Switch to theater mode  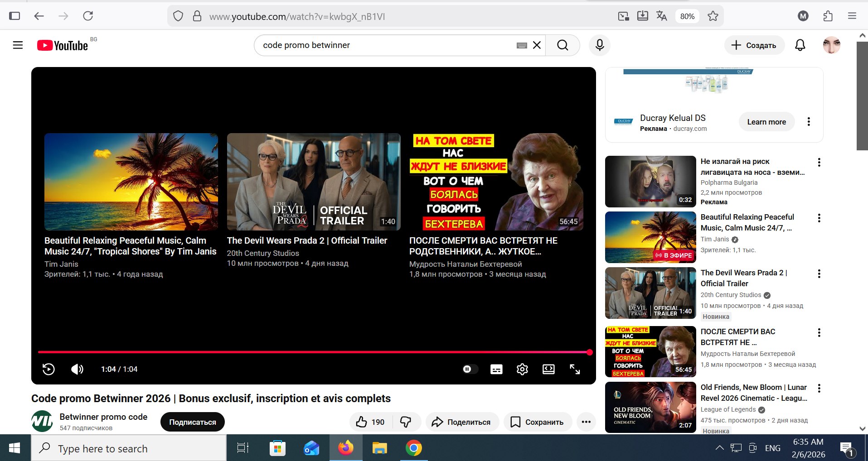(548, 369)
